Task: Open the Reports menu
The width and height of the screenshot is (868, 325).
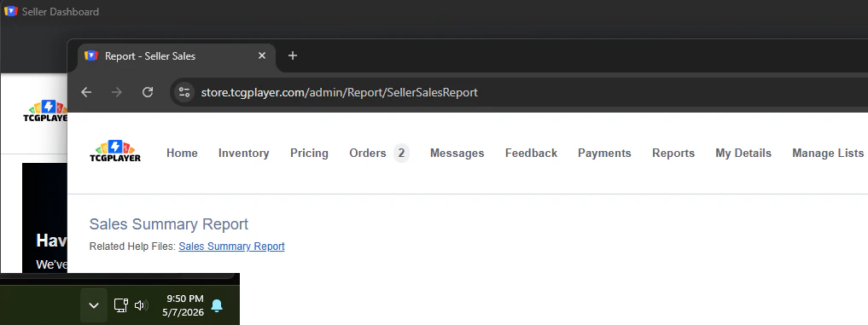Action: 673,154
